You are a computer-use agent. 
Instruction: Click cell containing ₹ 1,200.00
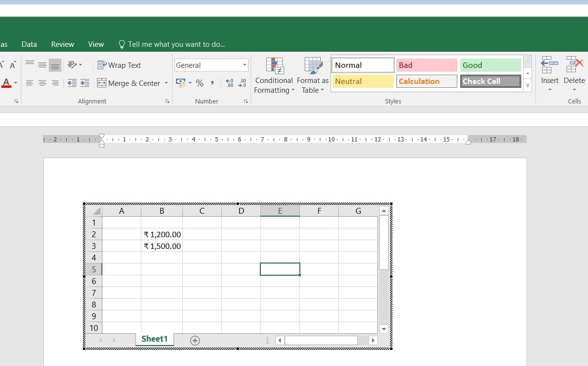[162, 234]
